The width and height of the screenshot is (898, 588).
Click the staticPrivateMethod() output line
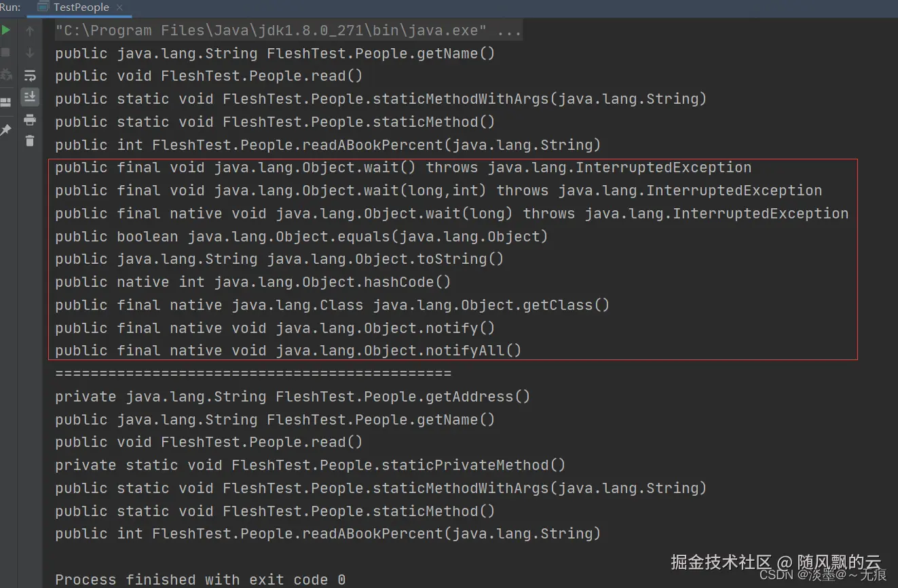310,465
